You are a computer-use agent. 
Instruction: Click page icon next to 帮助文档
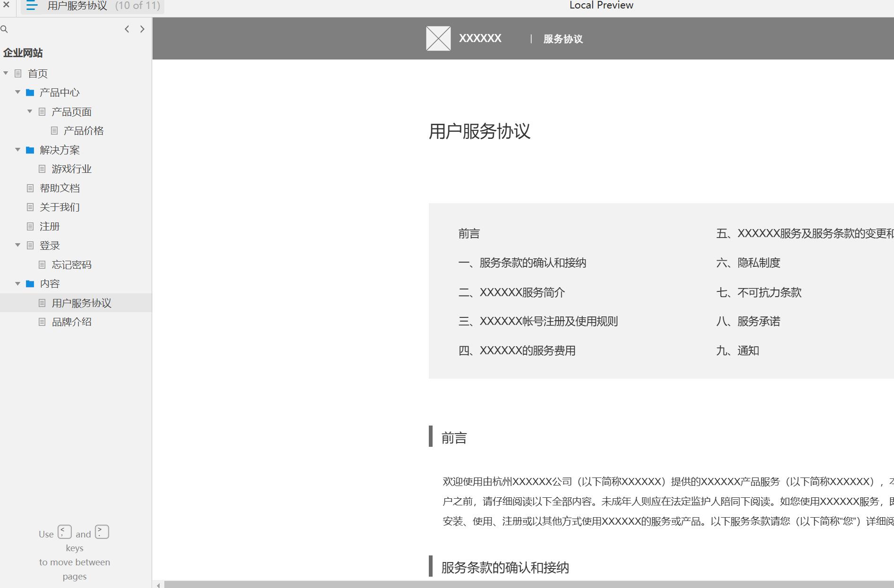pos(30,188)
